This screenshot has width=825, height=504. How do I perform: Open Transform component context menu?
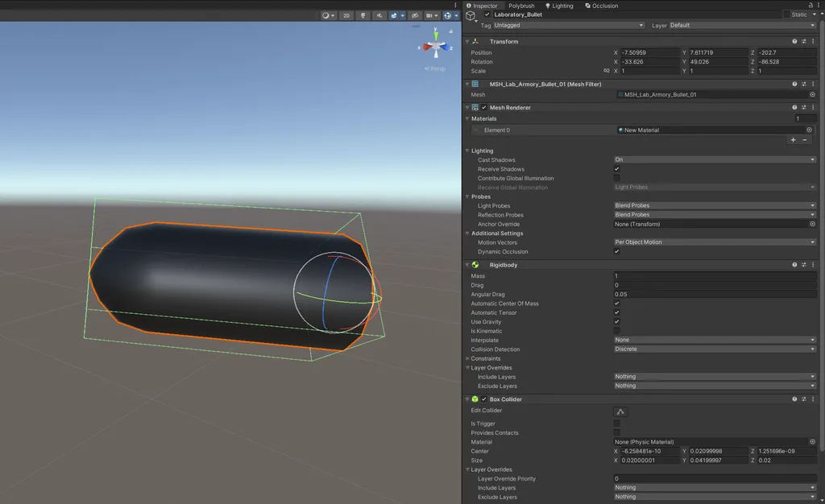pos(813,41)
